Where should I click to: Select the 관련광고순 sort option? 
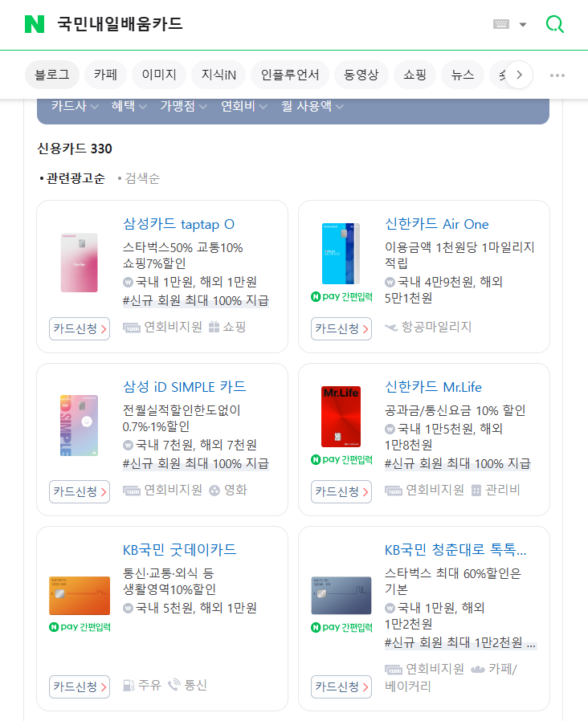[72, 178]
